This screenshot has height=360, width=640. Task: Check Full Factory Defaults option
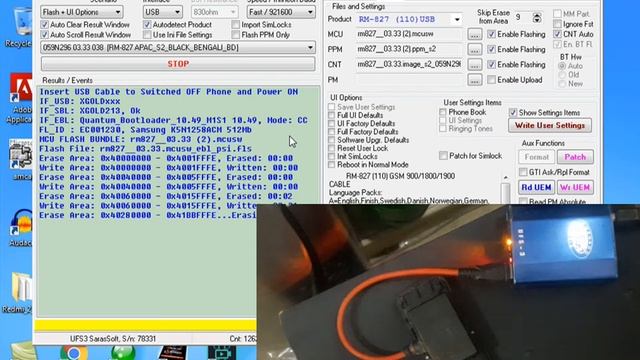click(x=331, y=132)
